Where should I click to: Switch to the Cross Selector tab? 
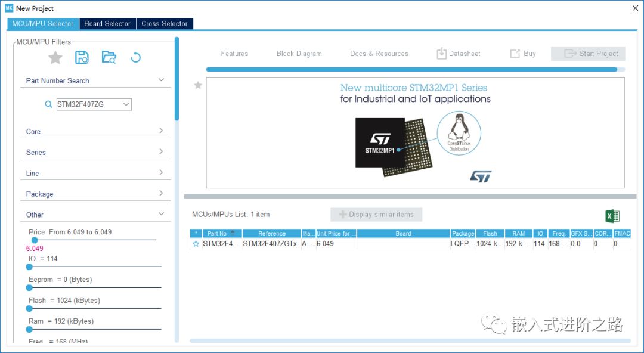coord(165,24)
